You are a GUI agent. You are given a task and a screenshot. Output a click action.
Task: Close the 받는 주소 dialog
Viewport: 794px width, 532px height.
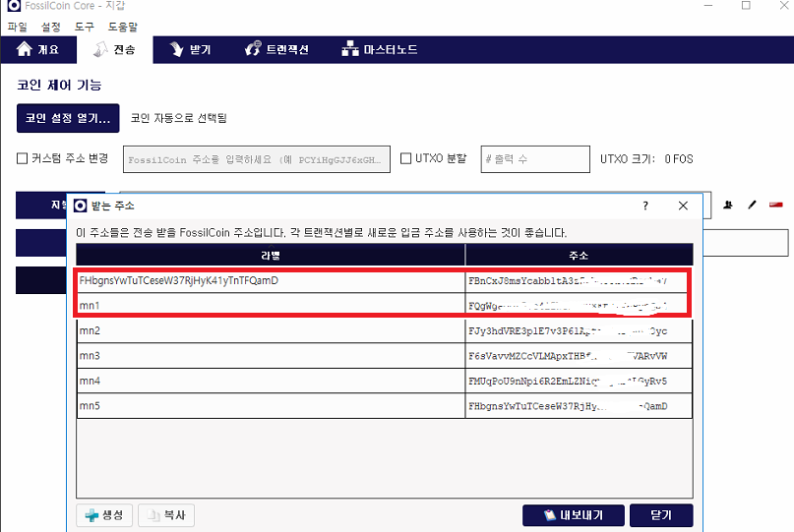point(683,207)
